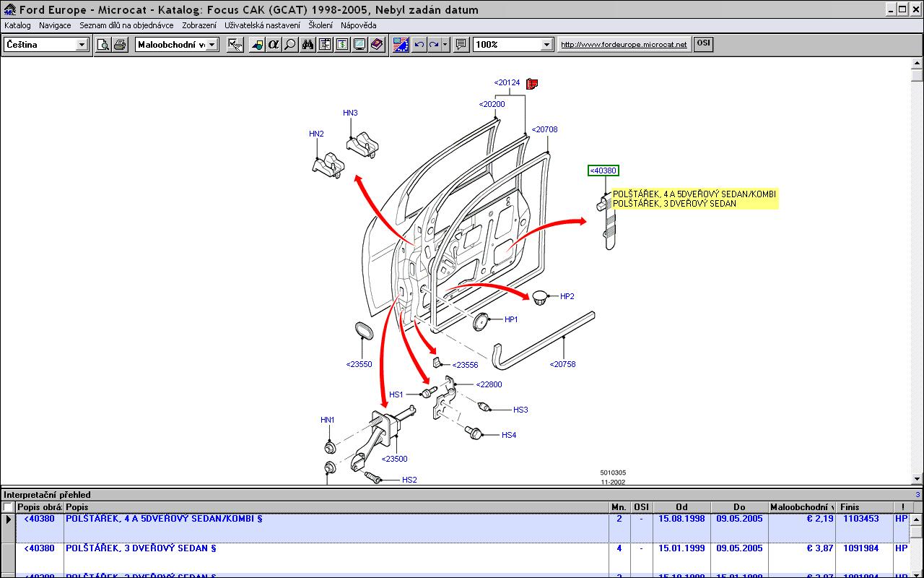Click the print preview icon
924x578 pixels.
104,45
